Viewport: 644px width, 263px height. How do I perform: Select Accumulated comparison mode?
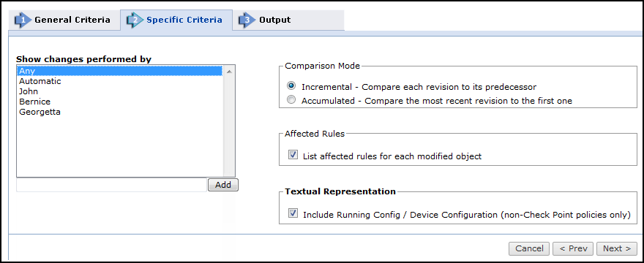pyautogui.click(x=291, y=100)
